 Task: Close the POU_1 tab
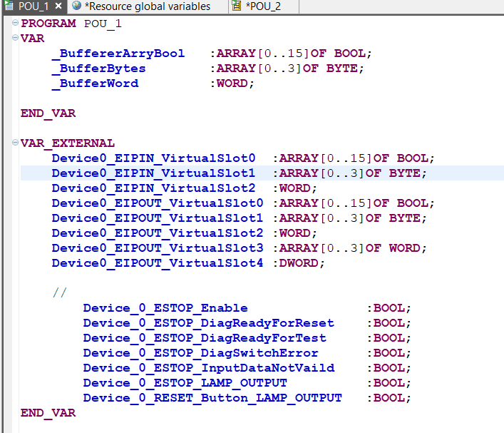(x=58, y=6)
